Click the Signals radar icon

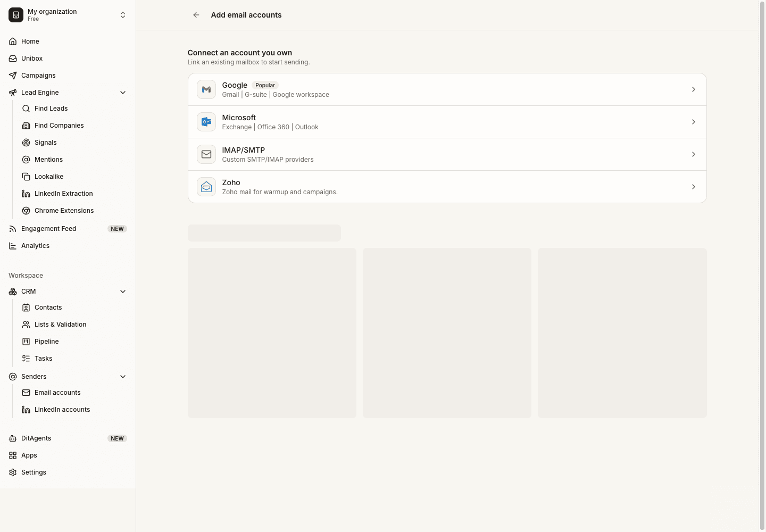[26, 143]
